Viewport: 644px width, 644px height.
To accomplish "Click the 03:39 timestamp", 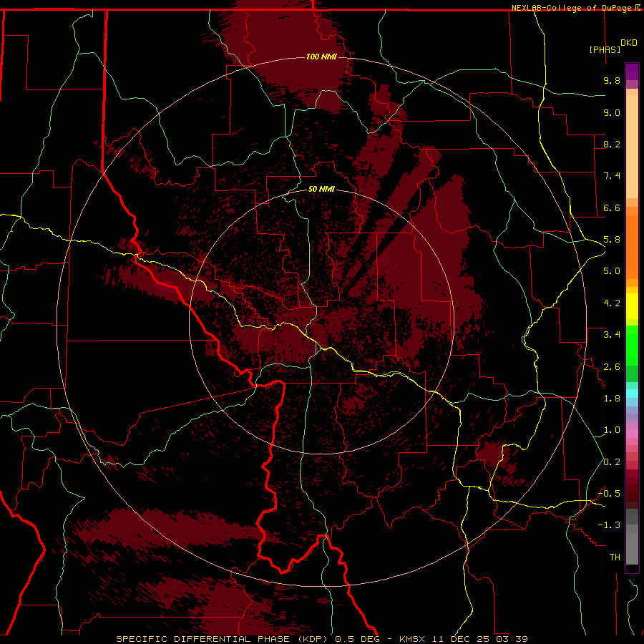I will tap(512, 639).
